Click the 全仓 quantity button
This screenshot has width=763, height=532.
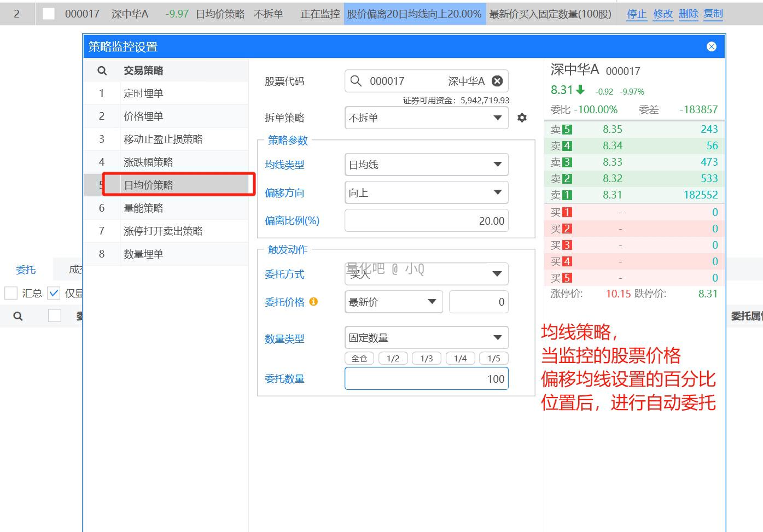[x=359, y=358]
